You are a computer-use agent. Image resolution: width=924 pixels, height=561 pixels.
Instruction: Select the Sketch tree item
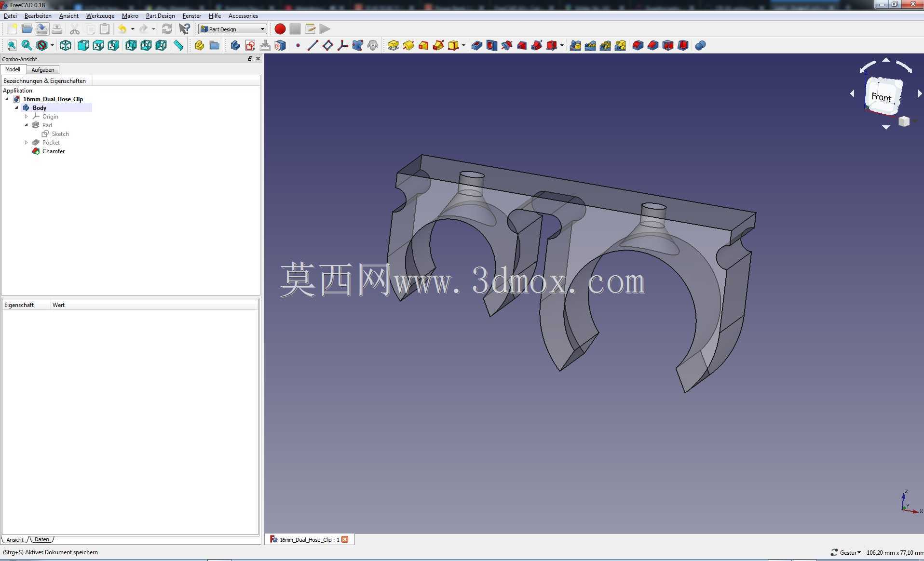60,134
